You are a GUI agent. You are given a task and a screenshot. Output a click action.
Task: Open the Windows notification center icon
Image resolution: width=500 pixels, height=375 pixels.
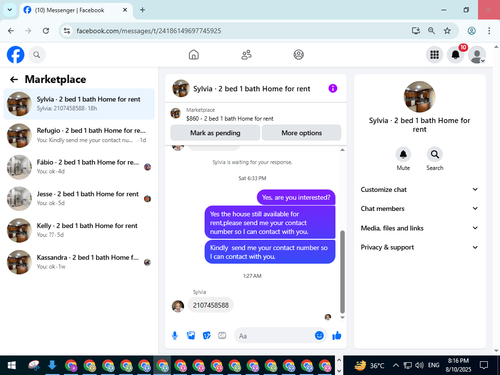pos(484,365)
